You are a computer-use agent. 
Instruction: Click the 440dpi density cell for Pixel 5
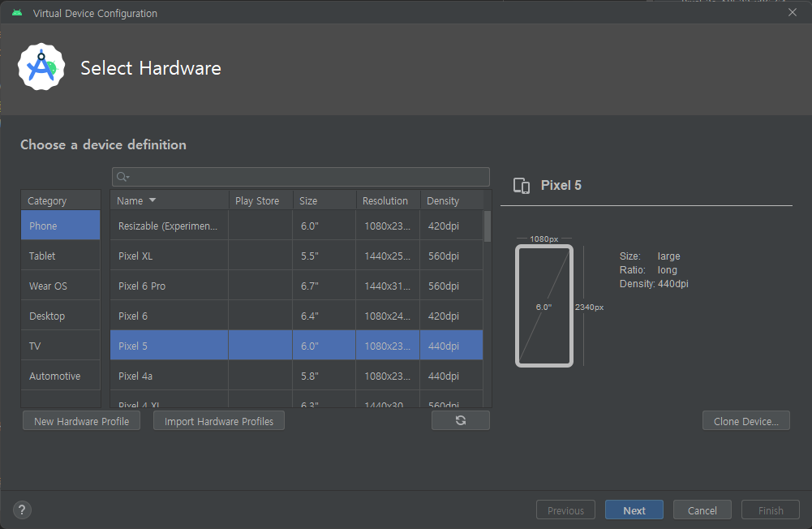click(452, 346)
